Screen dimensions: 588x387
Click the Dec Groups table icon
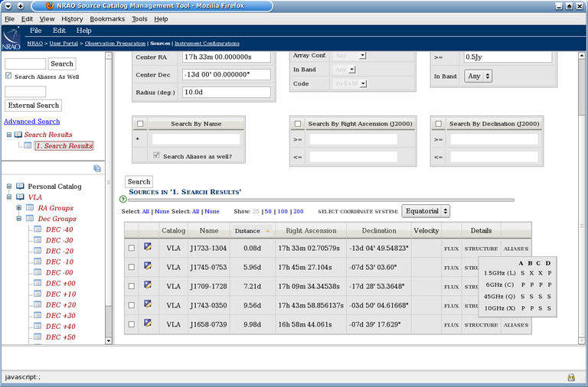[x=30, y=219]
